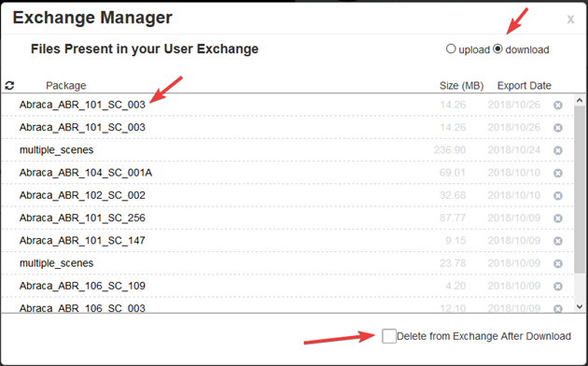Delete the Abraca_ABR_104_SC_001A package entry
The image size is (588, 366).
click(558, 173)
